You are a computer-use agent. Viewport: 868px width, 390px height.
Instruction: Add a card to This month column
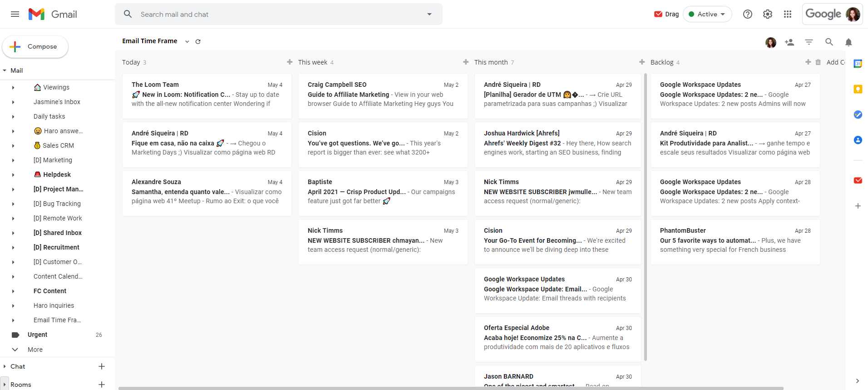tap(642, 62)
